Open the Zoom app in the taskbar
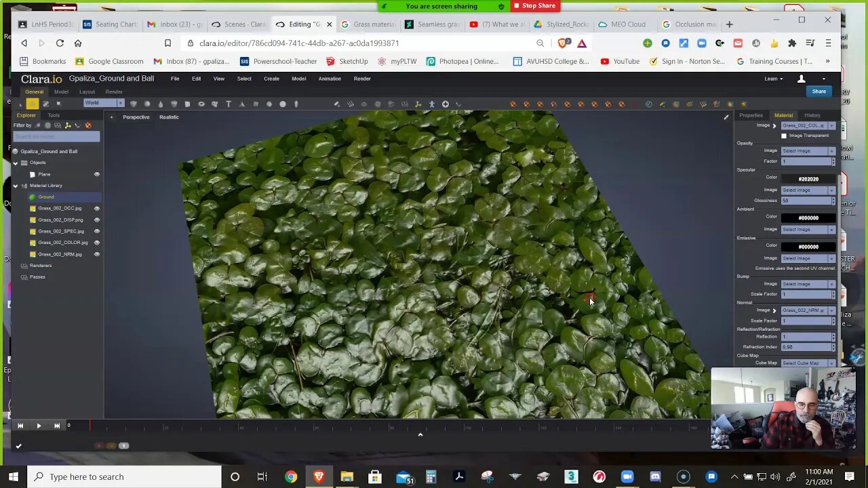868x488 pixels. (627, 476)
